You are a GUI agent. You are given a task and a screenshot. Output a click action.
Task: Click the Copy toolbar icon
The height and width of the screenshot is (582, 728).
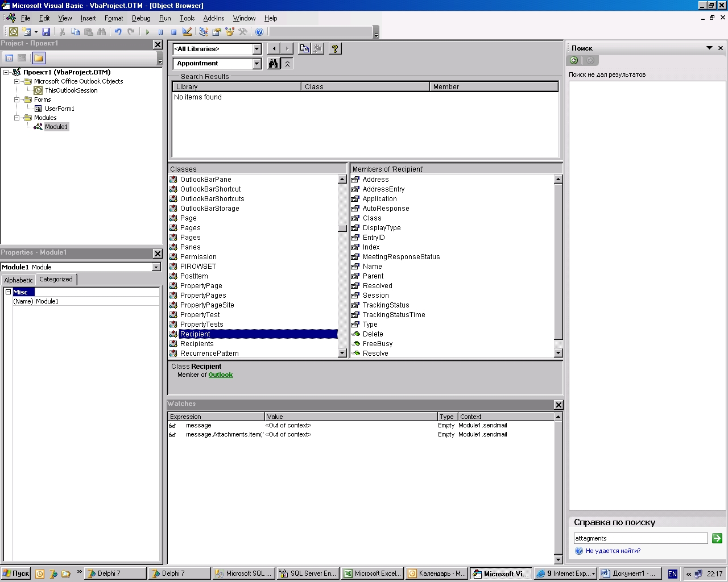(x=75, y=32)
